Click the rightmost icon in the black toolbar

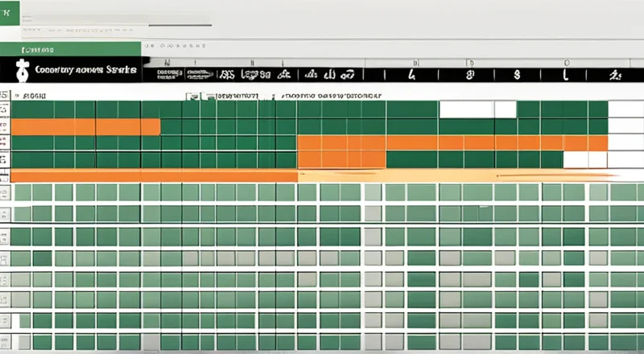616,75
